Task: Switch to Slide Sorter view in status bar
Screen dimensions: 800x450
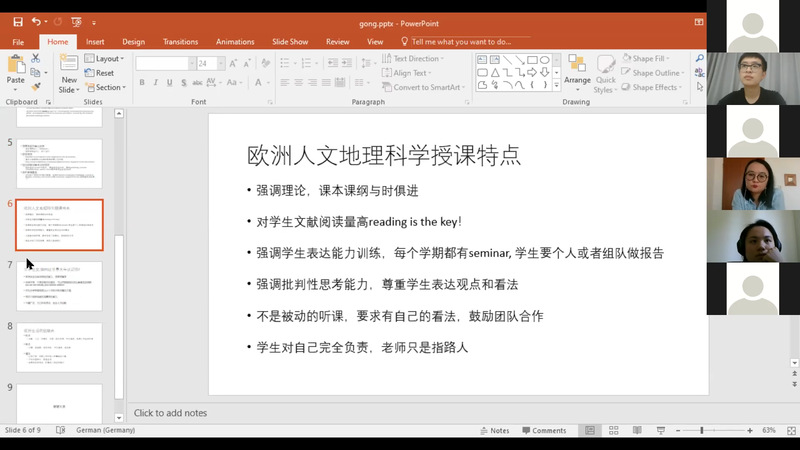Action: (x=612, y=430)
